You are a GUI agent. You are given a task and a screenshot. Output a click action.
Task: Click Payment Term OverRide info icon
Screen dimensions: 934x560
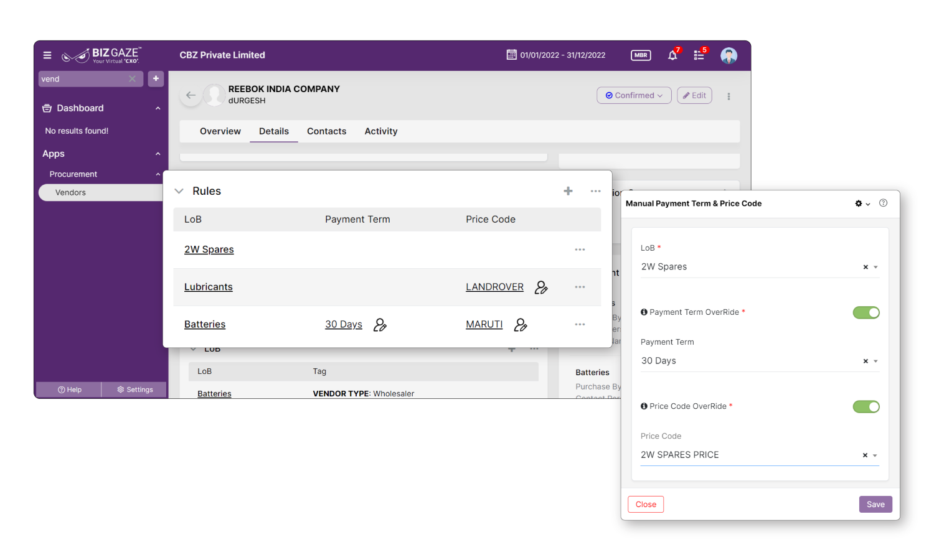pos(644,312)
